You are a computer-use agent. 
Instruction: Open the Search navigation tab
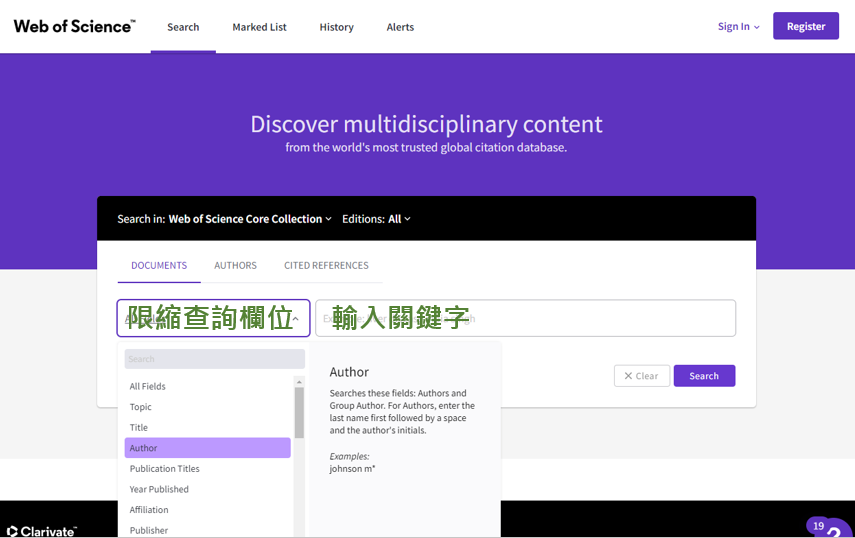pyautogui.click(x=183, y=27)
